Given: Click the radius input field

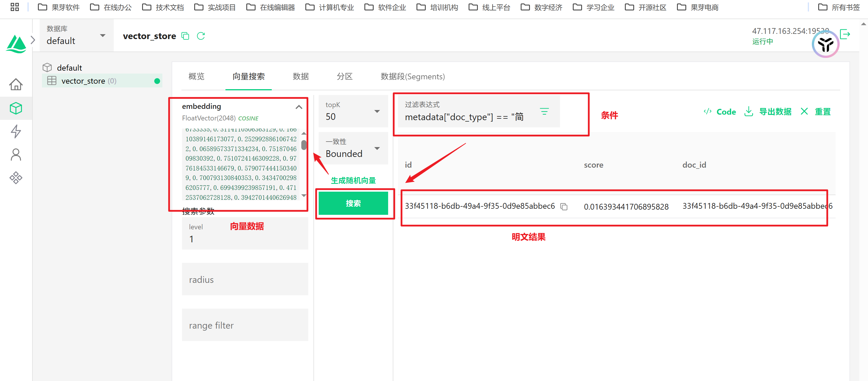Looking at the screenshot, I should (245, 279).
